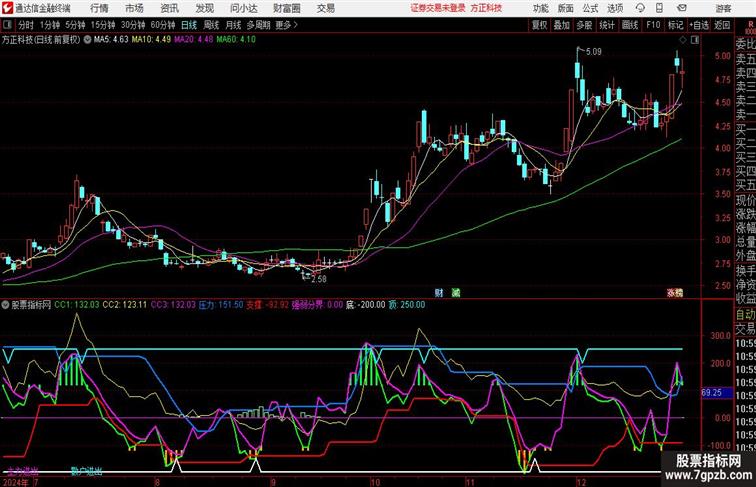Click the 方正科技(日线 前复权) chart title
The height and width of the screenshot is (487, 756).
pyautogui.click(x=41, y=40)
